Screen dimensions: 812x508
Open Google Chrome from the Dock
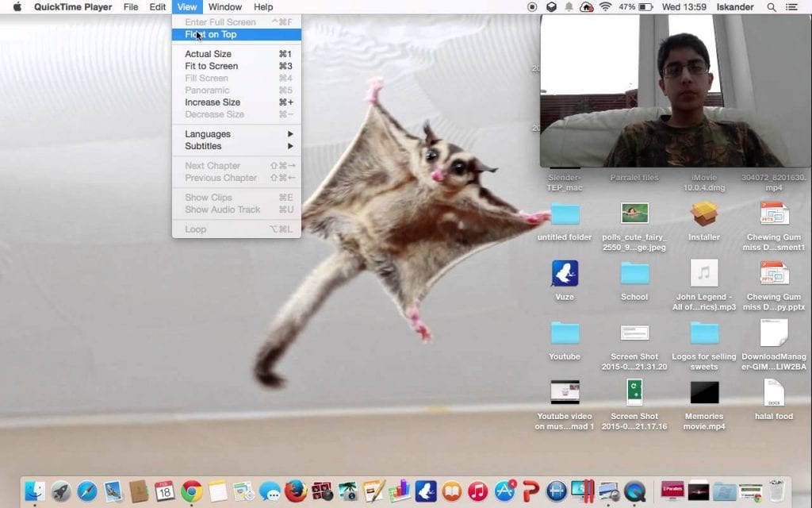click(x=191, y=492)
